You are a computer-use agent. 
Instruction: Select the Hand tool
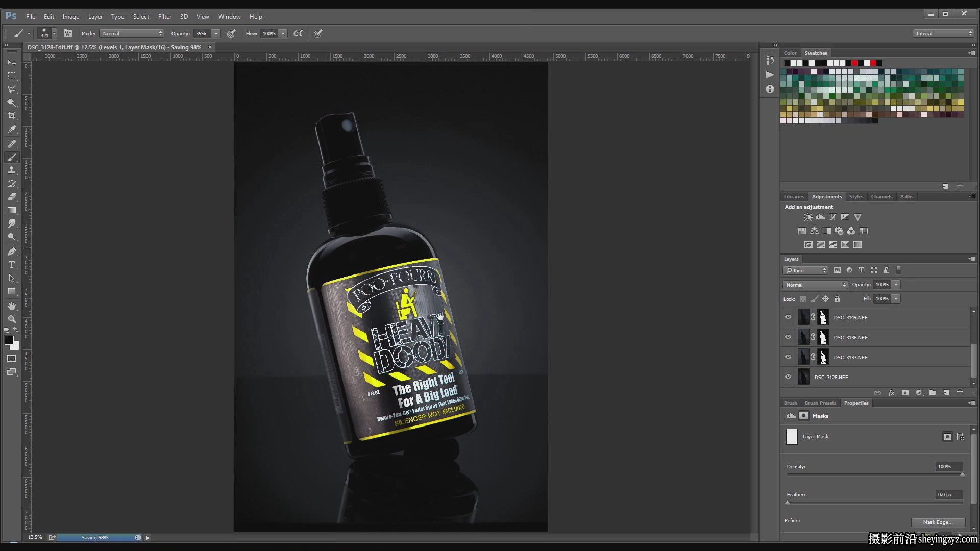coord(12,306)
